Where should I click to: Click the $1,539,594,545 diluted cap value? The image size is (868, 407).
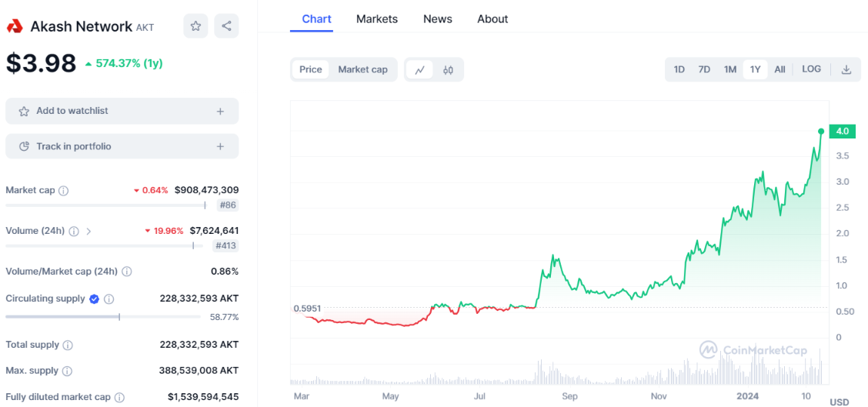pos(203,398)
